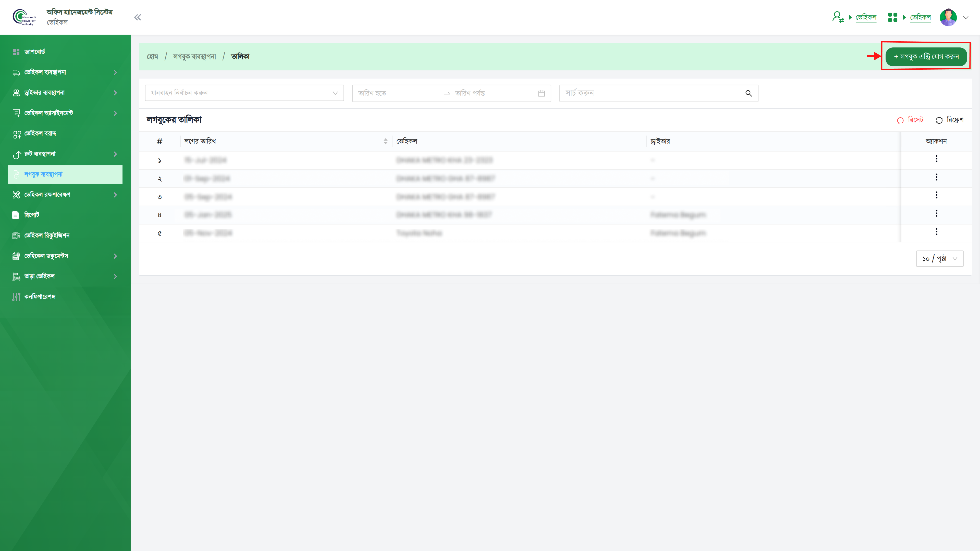
Task: Sort by লগের তারিখ column arrows
Action: click(x=385, y=142)
